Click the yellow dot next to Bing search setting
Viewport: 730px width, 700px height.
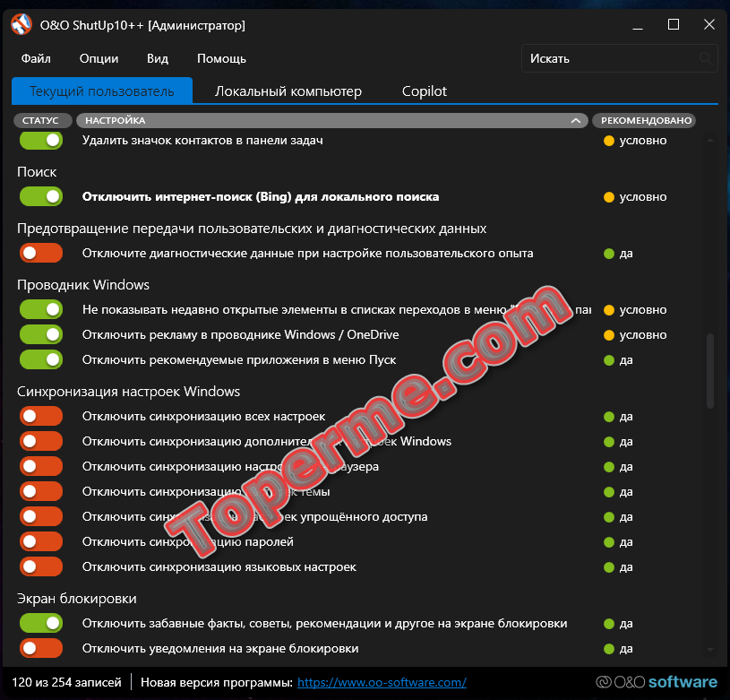pos(608,197)
